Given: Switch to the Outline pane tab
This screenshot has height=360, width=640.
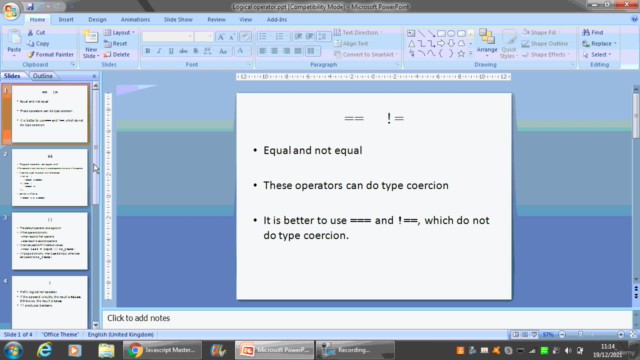Looking at the screenshot, I should [42, 76].
